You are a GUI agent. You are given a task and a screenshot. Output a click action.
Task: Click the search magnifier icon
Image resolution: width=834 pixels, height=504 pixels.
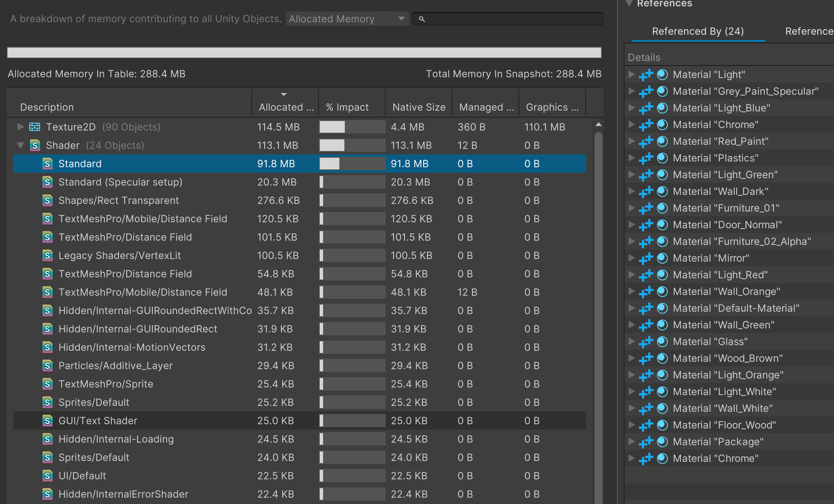[x=422, y=19]
